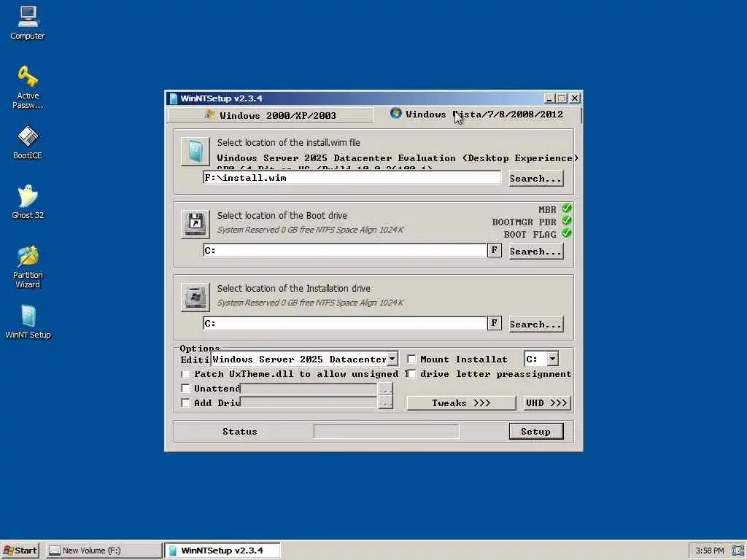Click the Installation drive path field

(345, 323)
